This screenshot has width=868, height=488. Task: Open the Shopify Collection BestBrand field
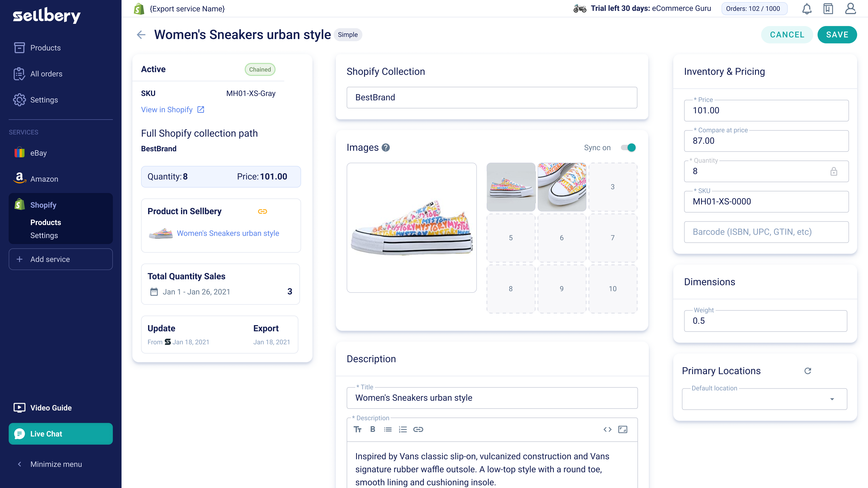492,98
